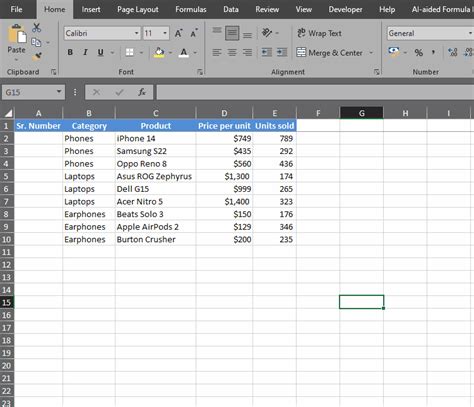Viewport: 474px width, 407px height.
Task: Align text right
Action: click(247, 52)
